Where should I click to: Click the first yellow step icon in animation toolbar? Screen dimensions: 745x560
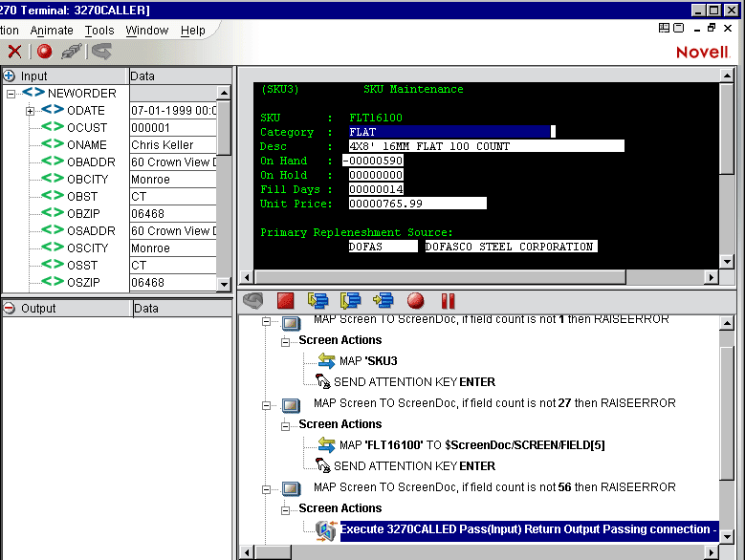point(318,301)
